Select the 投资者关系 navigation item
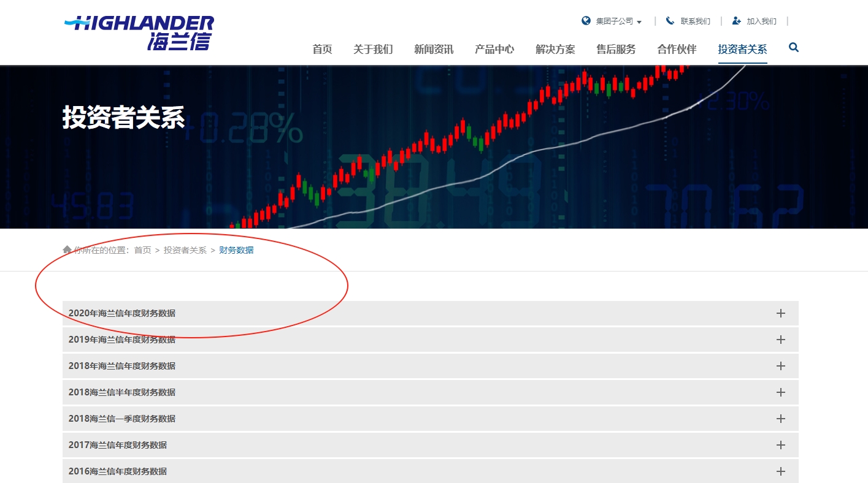This screenshot has height=483, width=868. click(742, 50)
